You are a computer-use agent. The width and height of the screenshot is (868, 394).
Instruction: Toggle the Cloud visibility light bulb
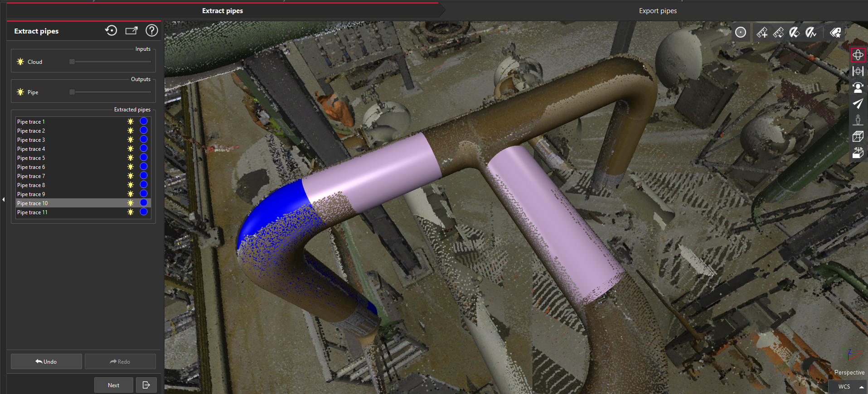tap(20, 62)
